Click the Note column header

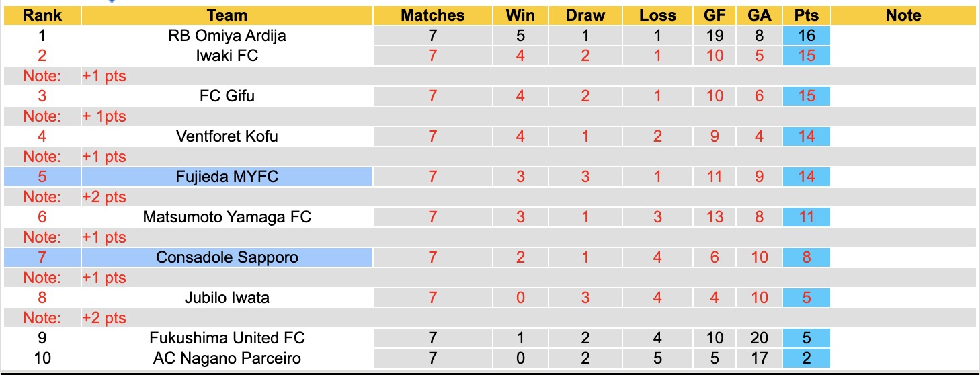903,15
